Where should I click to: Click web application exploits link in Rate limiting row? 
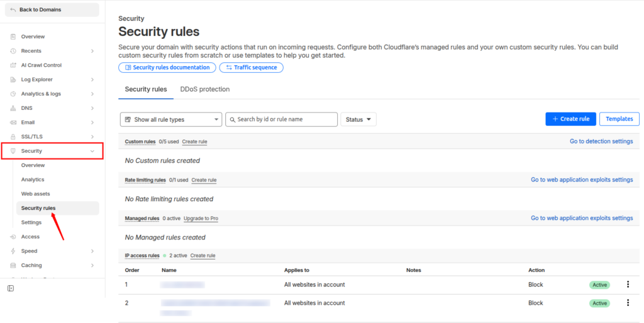pos(582,180)
